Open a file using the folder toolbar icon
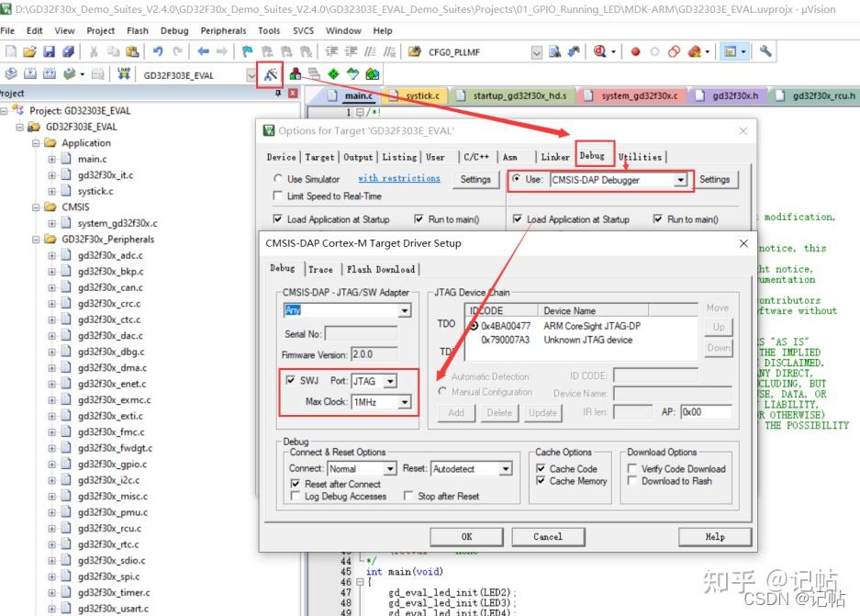The height and width of the screenshot is (616, 860). click(x=29, y=51)
